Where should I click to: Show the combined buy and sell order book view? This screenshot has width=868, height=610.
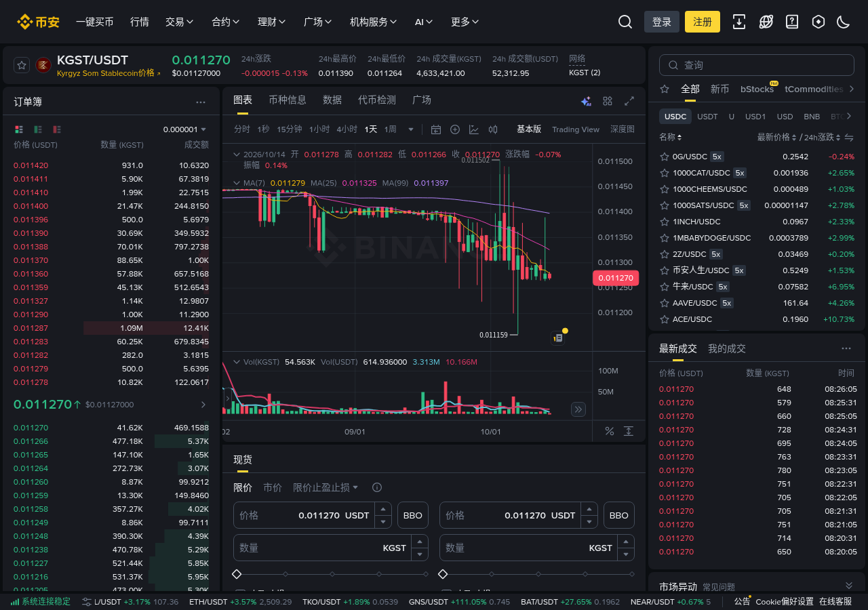[18, 129]
